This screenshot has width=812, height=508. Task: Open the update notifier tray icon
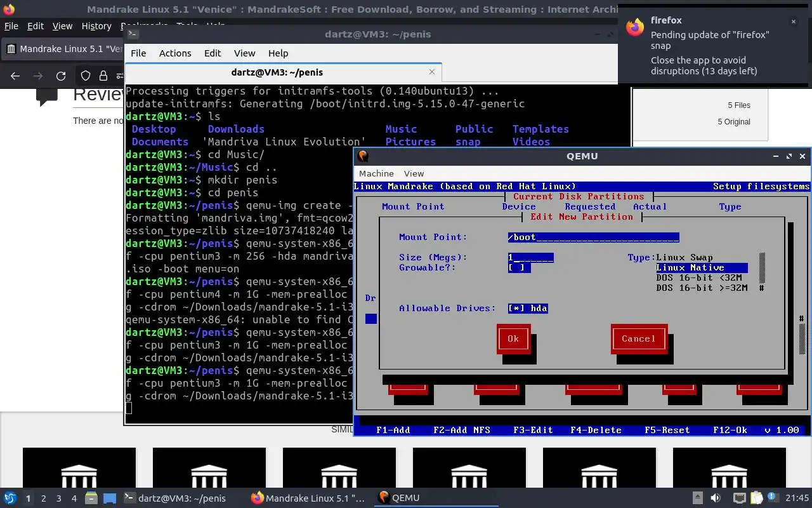pyautogui.click(x=773, y=498)
